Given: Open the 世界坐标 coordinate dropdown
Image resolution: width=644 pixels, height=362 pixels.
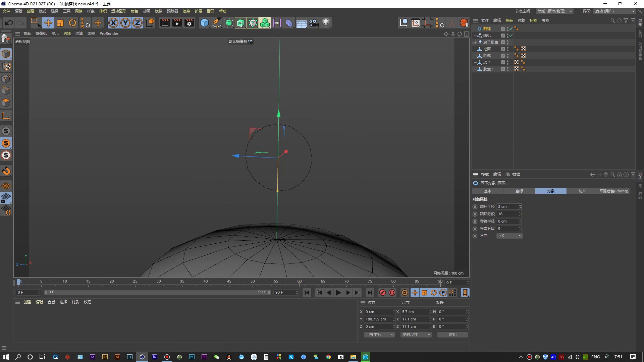Looking at the screenshot, I should 379,335.
